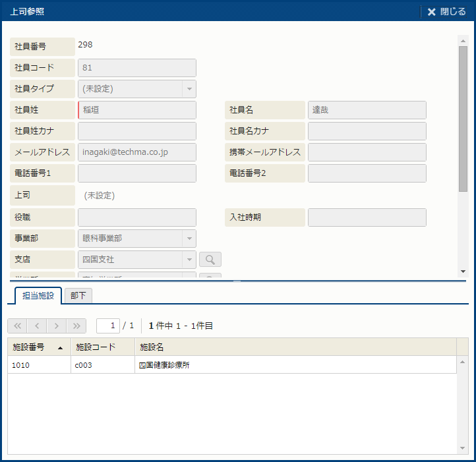
Task: Jump to last page of facility list
Action: (x=77, y=326)
